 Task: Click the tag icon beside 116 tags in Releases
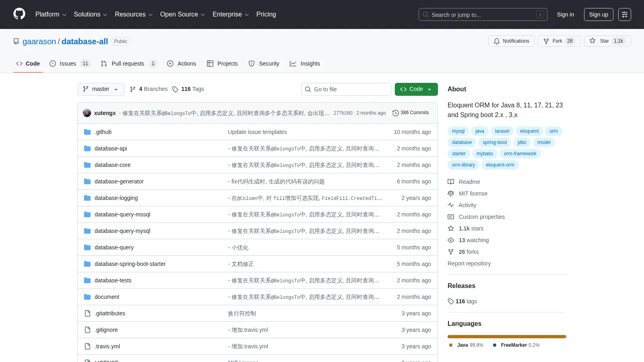point(451,301)
